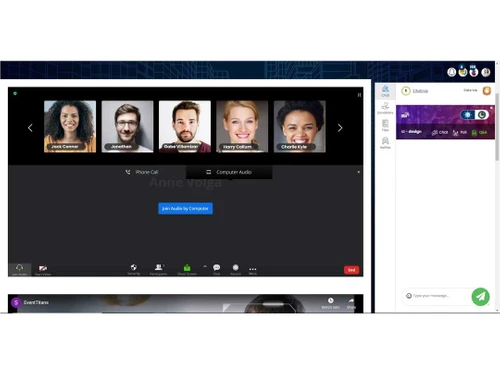
Task: Show previous participants with left arrow
Action: 30,128
